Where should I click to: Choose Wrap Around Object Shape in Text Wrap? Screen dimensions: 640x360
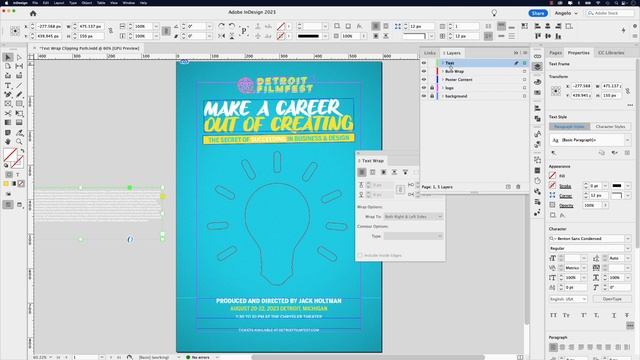(383, 172)
